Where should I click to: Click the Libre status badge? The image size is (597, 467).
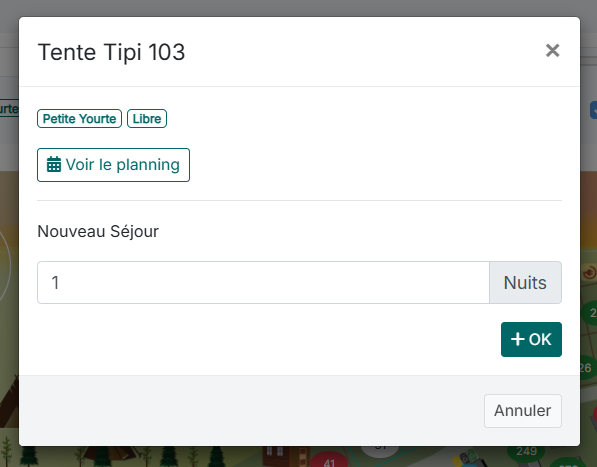147,118
